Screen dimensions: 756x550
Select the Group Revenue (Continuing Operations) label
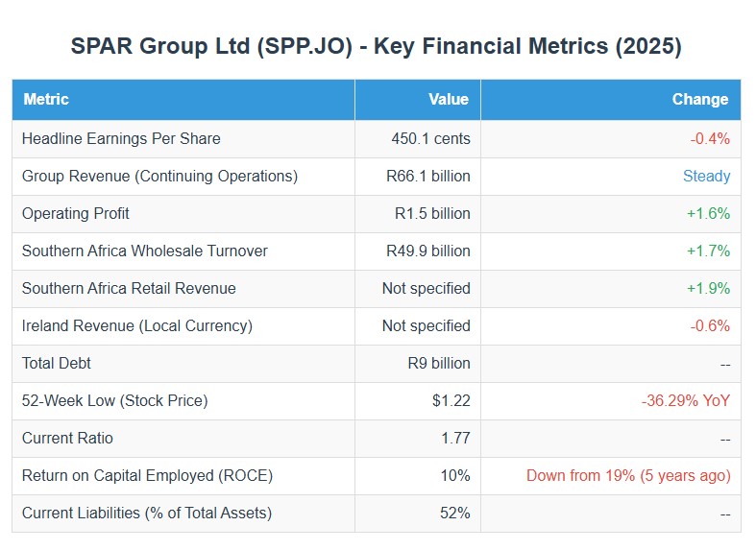(x=159, y=176)
